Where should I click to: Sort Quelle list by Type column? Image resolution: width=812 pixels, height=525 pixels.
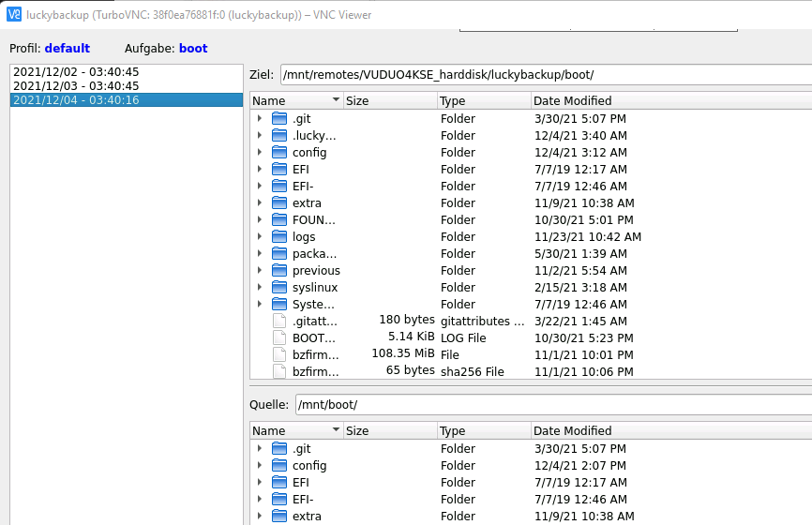click(x=484, y=430)
